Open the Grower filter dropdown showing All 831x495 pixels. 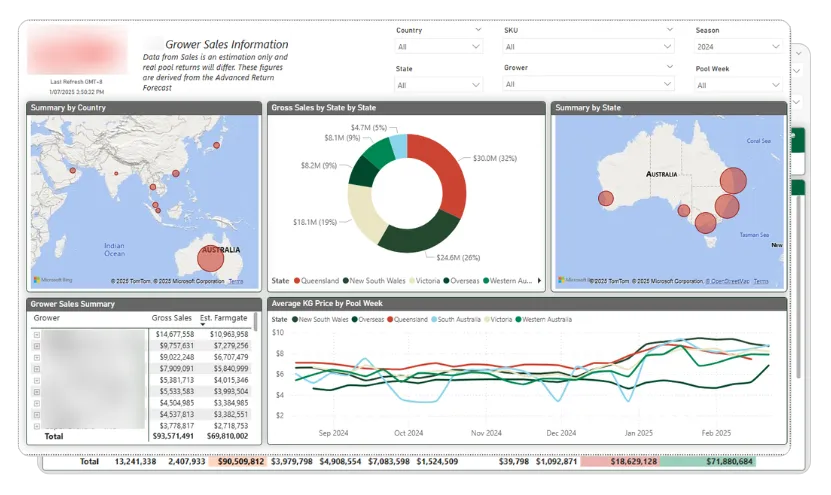588,84
